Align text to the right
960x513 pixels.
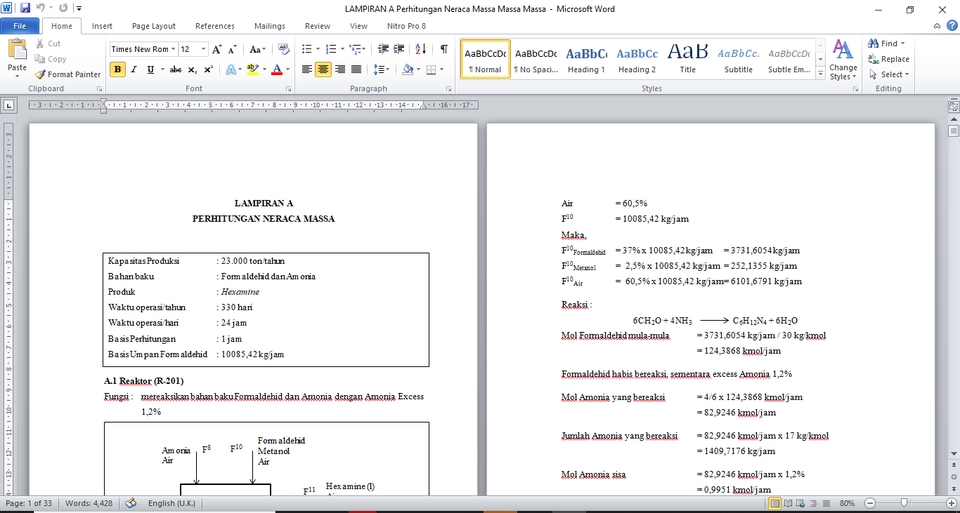(x=340, y=69)
